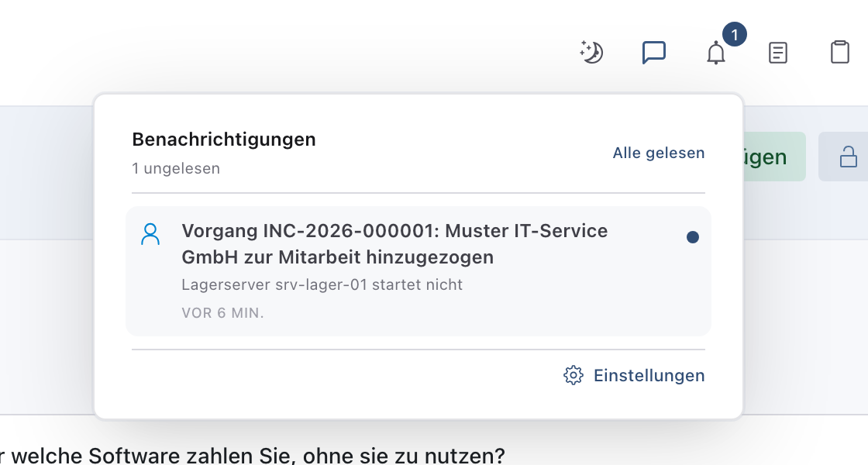The height and width of the screenshot is (465, 868).
Task: Click the Benachrichtigungen heading
Action: tap(224, 139)
